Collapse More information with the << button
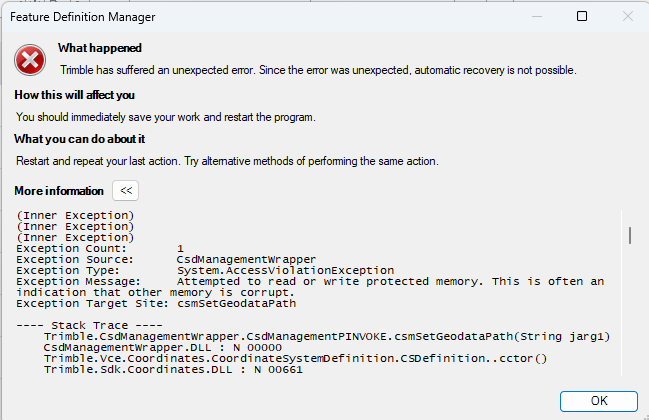649x420 pixels. pos(125,190)
